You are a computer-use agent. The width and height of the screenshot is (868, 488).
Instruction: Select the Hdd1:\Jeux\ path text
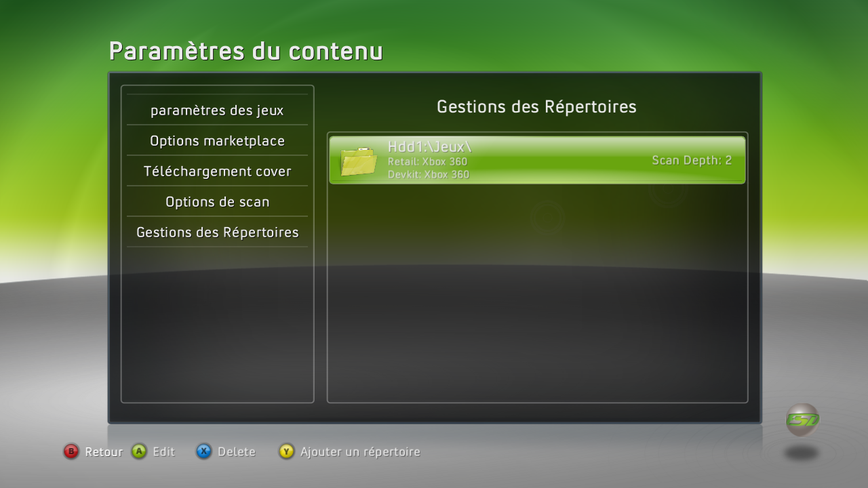click(429, 146)
